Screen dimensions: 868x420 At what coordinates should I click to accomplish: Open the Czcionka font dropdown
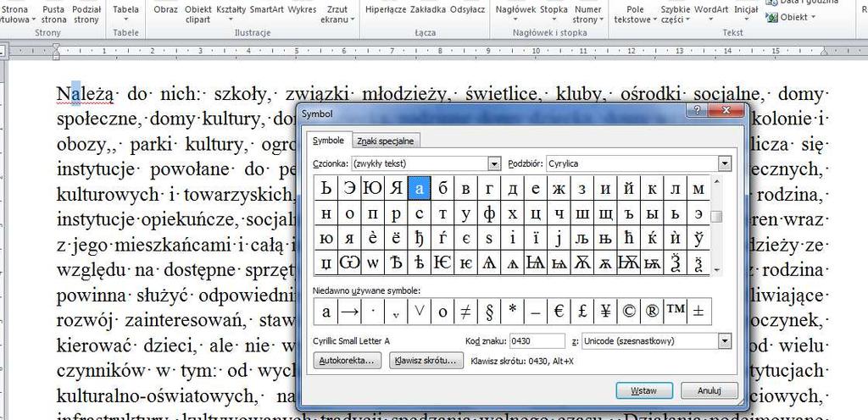[494, 163]
